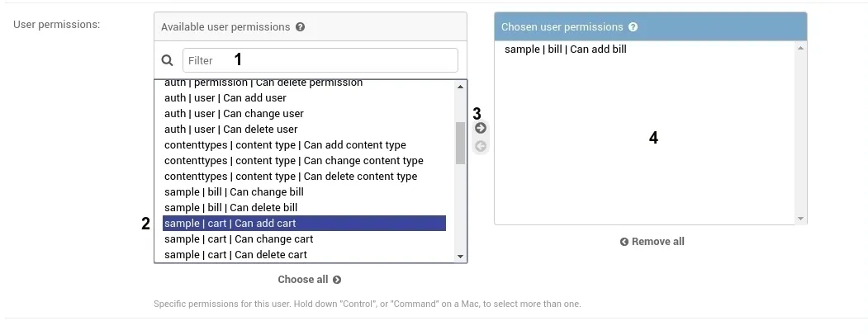Click the left arrow remove icon

click(x=481, y=147)
